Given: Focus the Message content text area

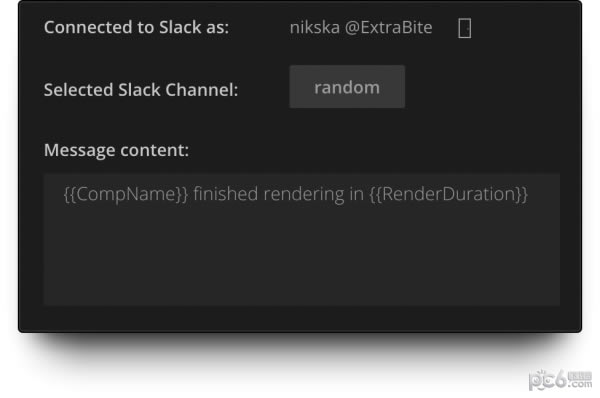Looking at the screenshot, I should coord(302,240).
